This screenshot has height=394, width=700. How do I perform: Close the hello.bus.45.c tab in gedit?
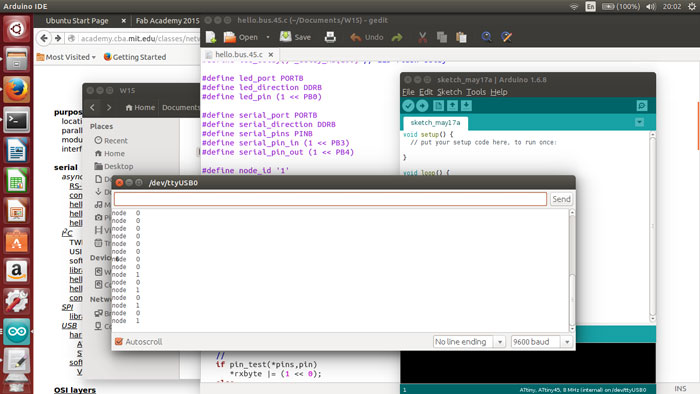point(271,54)
